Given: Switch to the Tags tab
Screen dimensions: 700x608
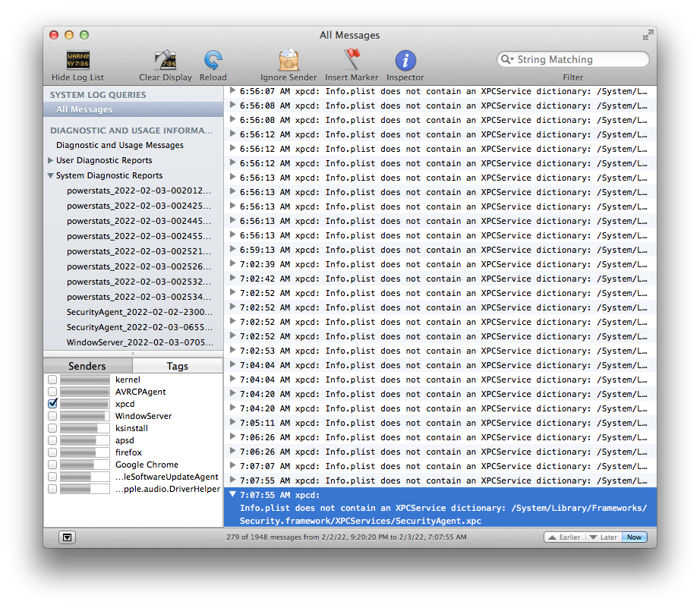Looking at the screenshot, I should tap(178, 365).
